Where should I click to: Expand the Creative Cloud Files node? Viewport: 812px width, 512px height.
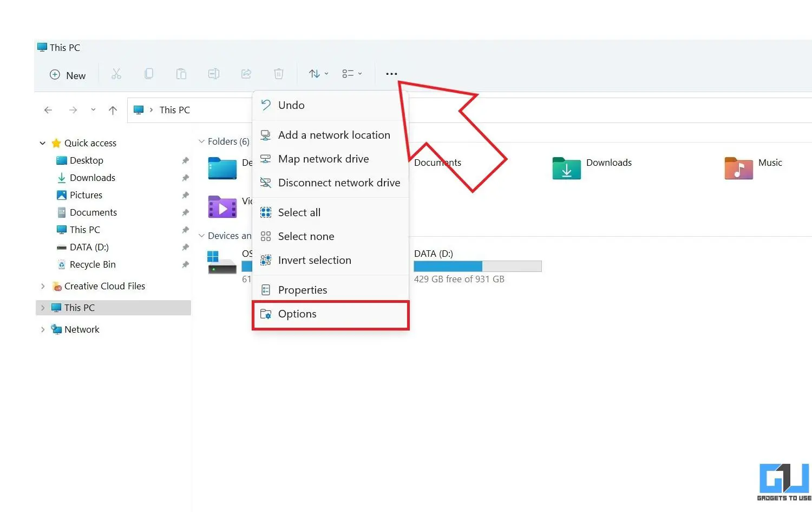(43, 286)
